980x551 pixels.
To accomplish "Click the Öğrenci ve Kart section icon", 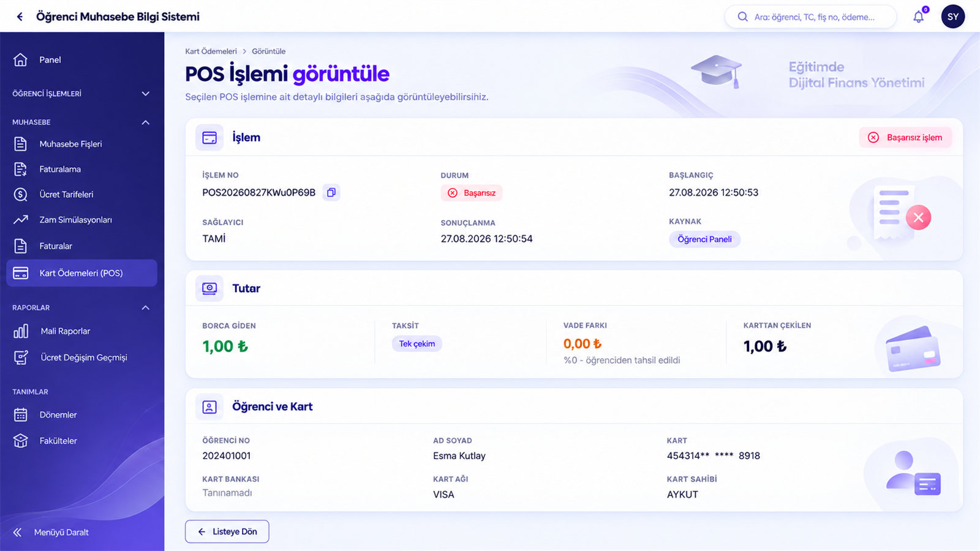I will [x=209, y=407].
